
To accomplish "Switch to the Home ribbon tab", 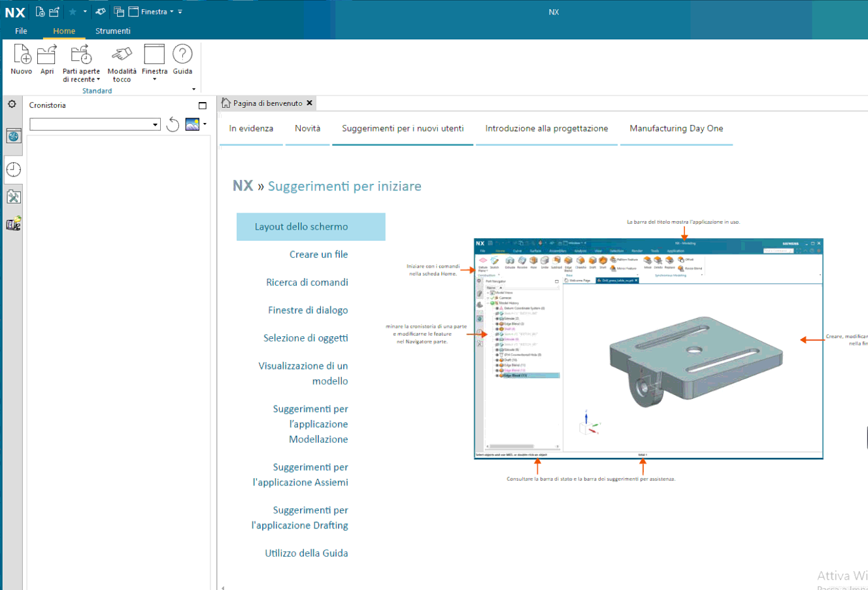I will tap(64, 31).
